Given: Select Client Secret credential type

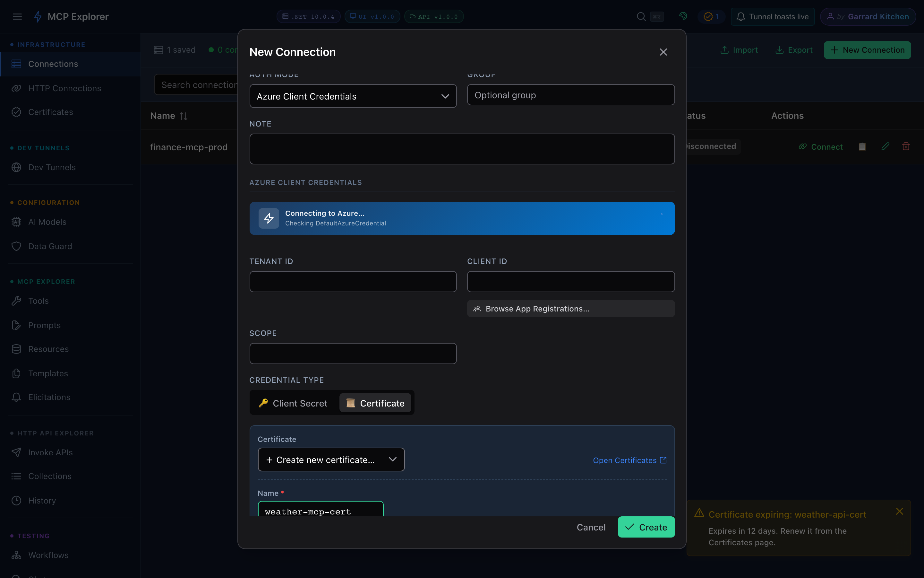Looking at the screenshot, I should coord(293,403).
